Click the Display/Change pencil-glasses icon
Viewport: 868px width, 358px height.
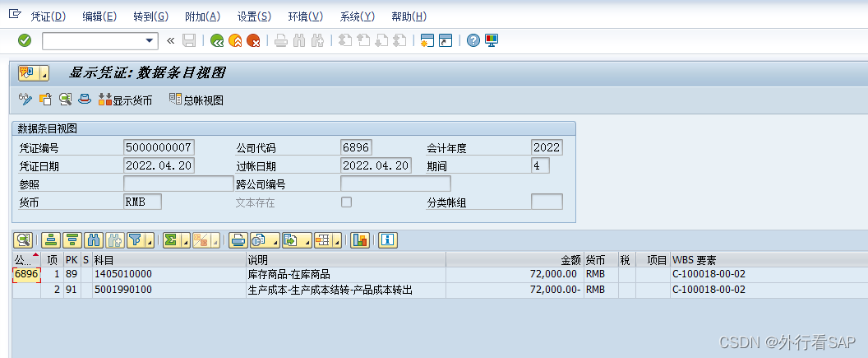25,100
